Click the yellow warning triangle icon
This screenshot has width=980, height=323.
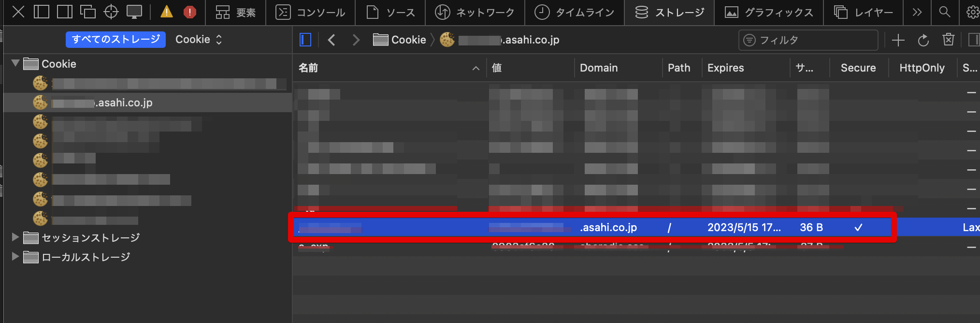[x=167, y=12]
